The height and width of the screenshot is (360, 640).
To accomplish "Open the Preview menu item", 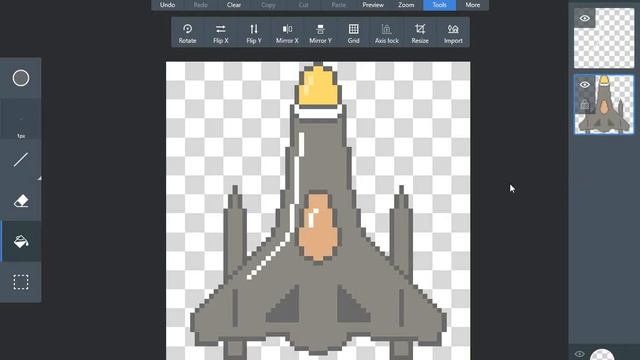I will pyautogui.click(x=373, y=5).
